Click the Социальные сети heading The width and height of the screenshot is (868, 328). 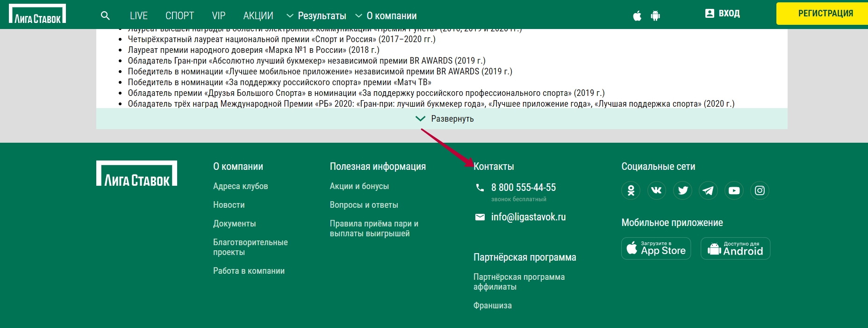pyautogui.click(x=659, y=167)
